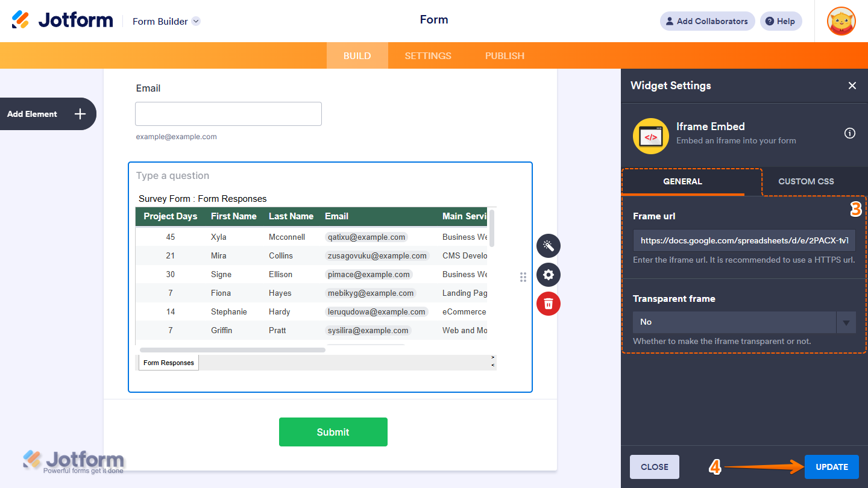Click the Main Service column header
Screen dimensions: 868x488
(465, 216)
